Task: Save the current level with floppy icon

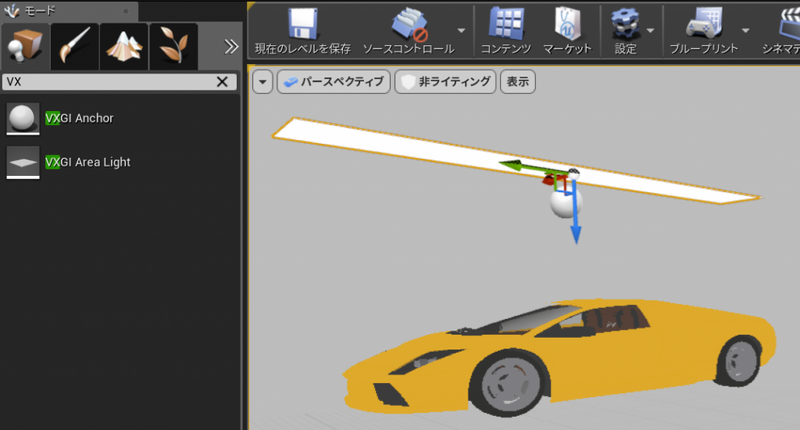Action: pyautogui.click(x=303, y=31)
